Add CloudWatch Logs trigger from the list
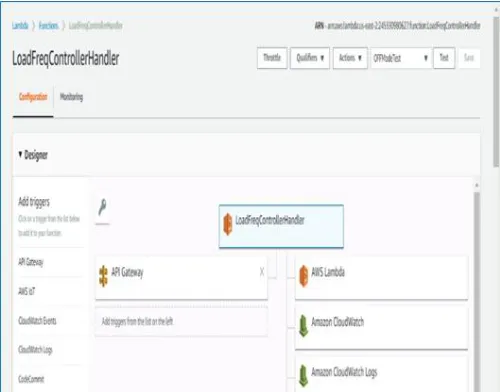 coord(35,349)
